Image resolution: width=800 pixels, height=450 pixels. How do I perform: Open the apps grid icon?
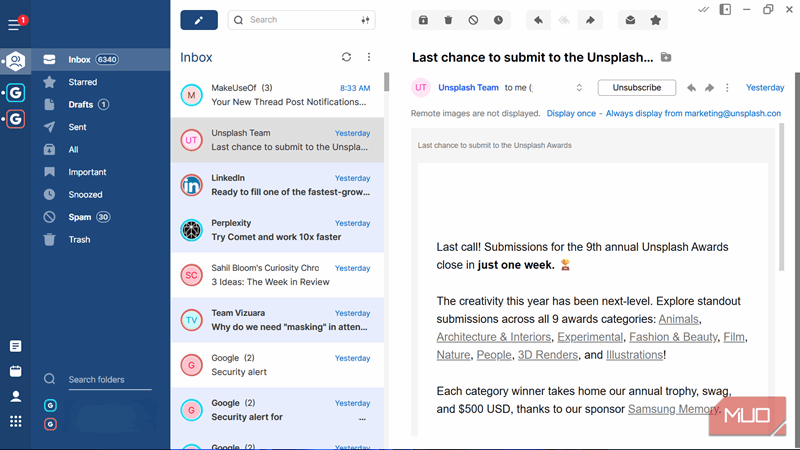click(16, 421)
